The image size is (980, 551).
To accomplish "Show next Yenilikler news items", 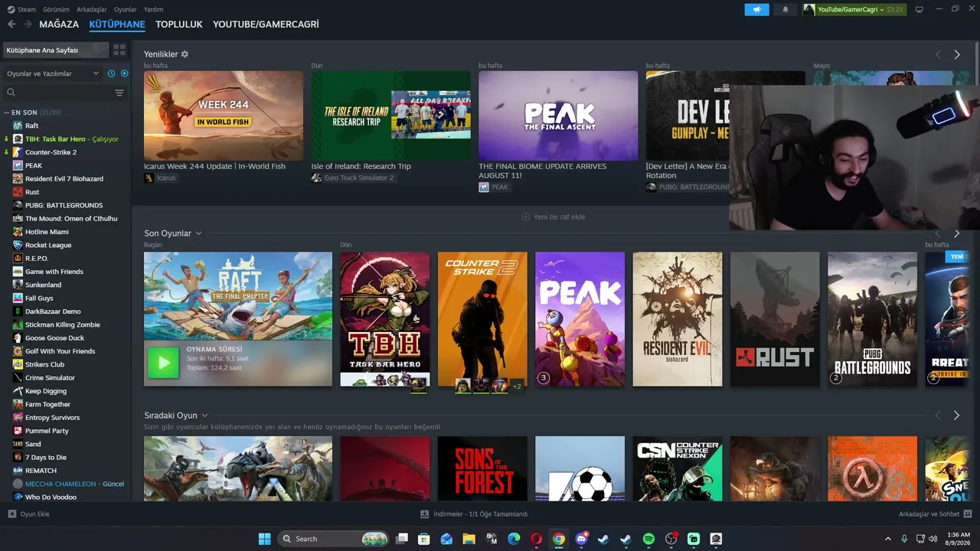I will [x=956, y=54].
